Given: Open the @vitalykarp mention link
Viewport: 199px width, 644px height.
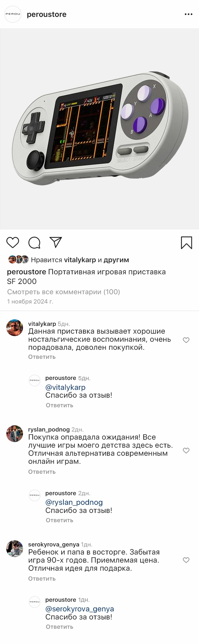Looking at the screenshot, I should [x=65, y=387].
